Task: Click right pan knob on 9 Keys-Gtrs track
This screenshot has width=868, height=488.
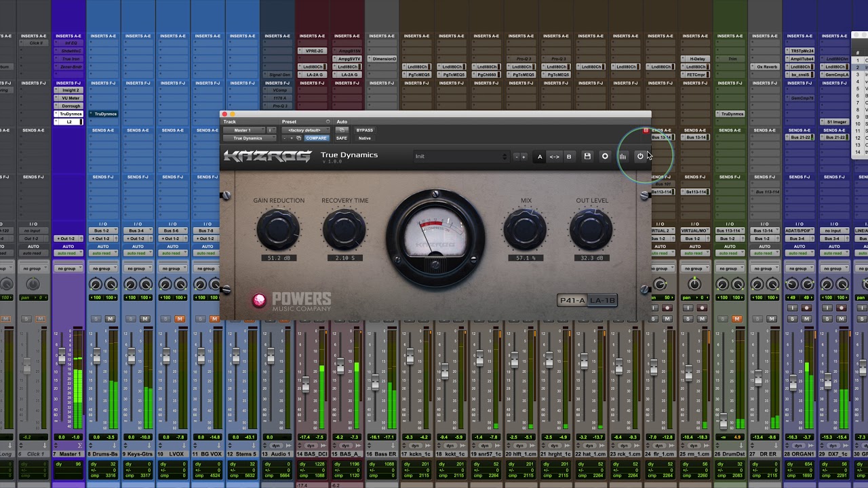Action: pyautogui.click(x=145, y=285)
